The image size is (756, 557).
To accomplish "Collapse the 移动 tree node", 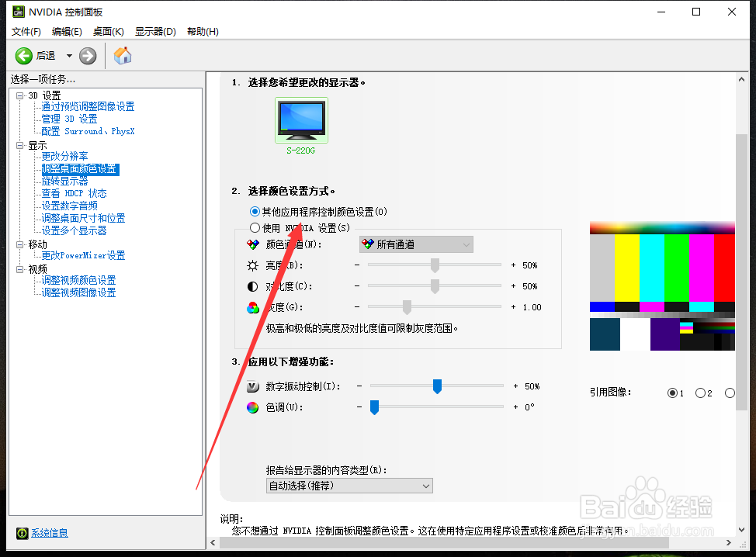I will 19,244.
